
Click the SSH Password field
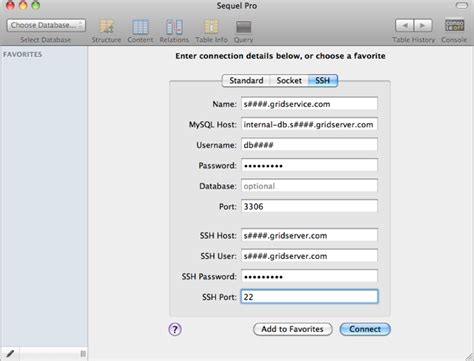coord(309,277)
